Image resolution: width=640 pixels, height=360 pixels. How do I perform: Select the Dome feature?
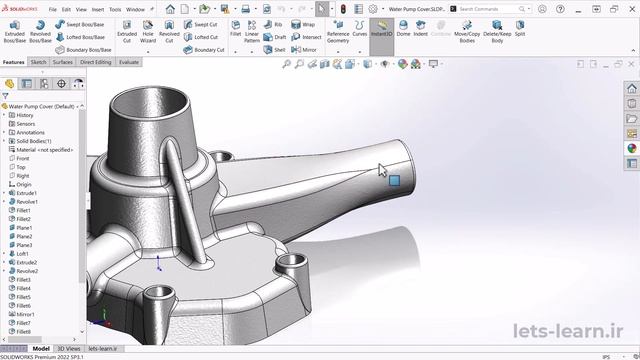point(403,29)
